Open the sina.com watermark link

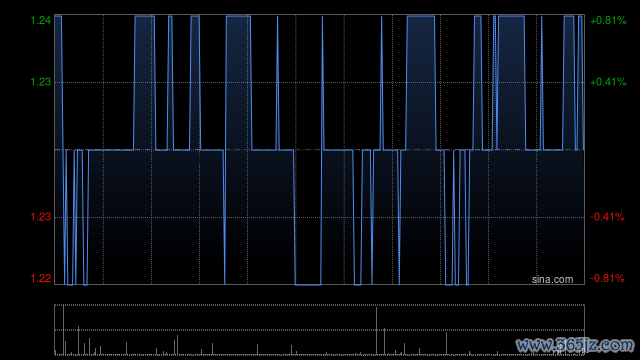552,280
